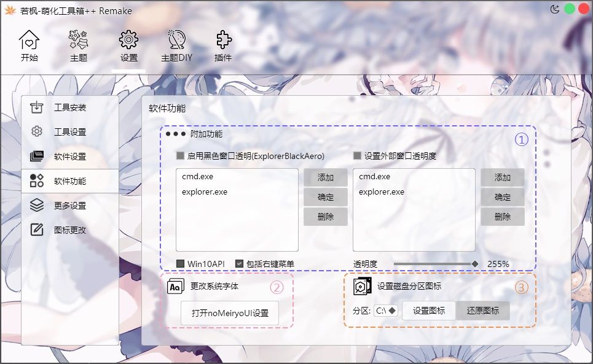This screenshot has height=364, width=593.
Task: Open 图标更改 sidebar entry
Action: coord(70,230)
